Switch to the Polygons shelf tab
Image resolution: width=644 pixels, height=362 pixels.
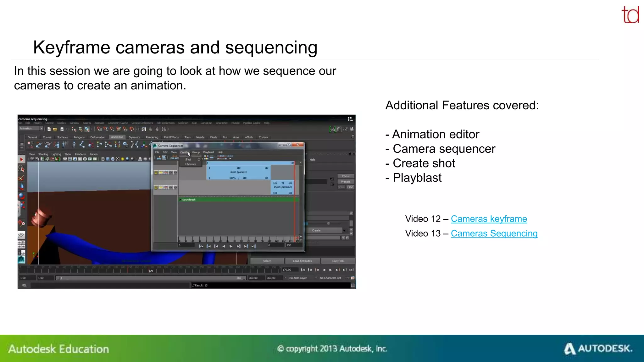pos(79,137)
